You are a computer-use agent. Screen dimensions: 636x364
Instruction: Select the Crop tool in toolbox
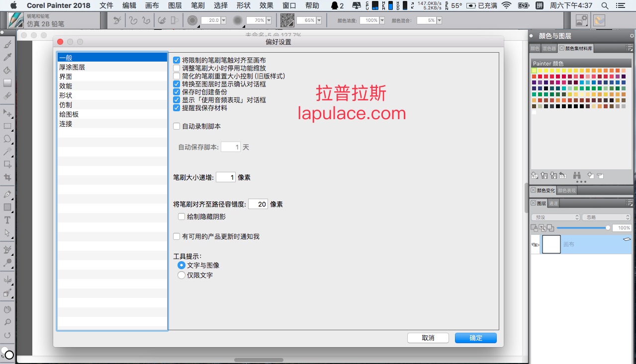pyautogui.click(x=7, y=177)
